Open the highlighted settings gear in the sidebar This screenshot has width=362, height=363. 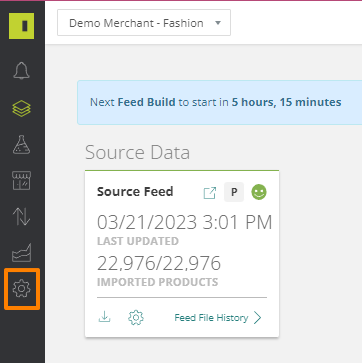tap(21, 289)
